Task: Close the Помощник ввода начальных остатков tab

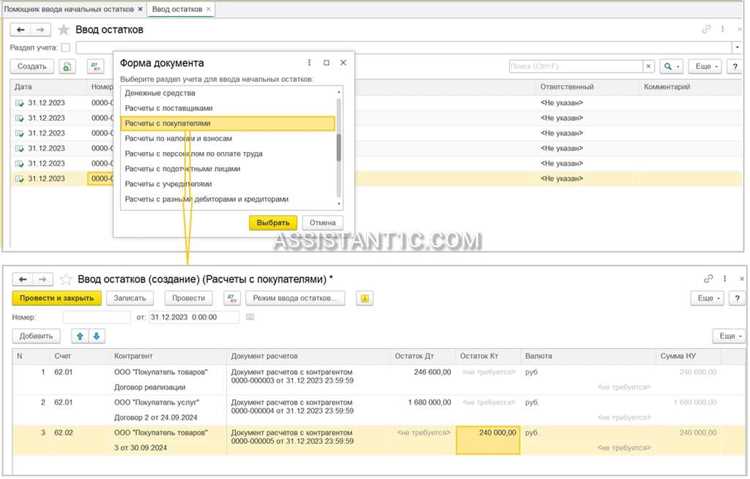Action: point(140,9)
